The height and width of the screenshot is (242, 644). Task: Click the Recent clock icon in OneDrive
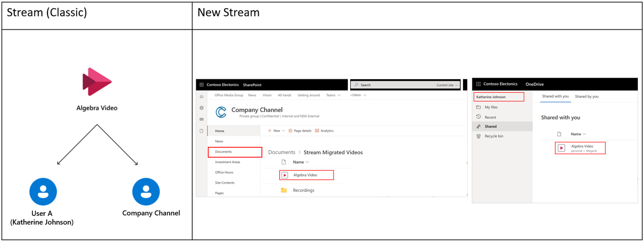478,117
